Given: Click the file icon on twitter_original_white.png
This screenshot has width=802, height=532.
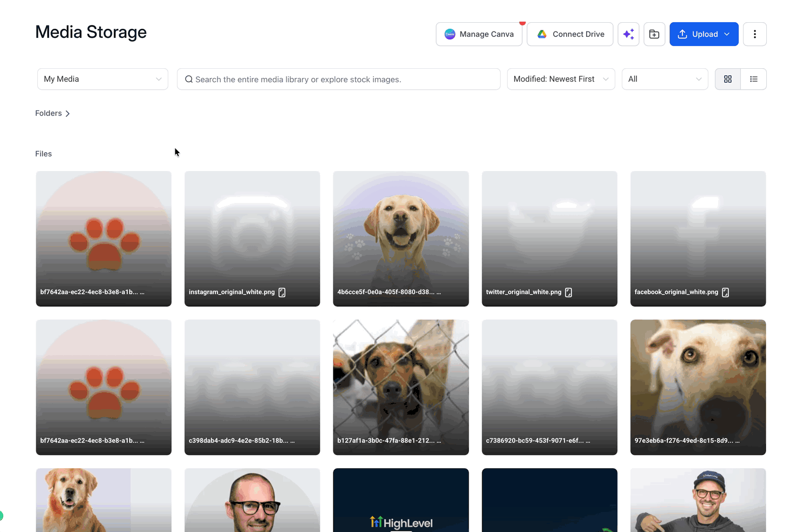Looking at the screenshot, I should [x=568, y=292].
